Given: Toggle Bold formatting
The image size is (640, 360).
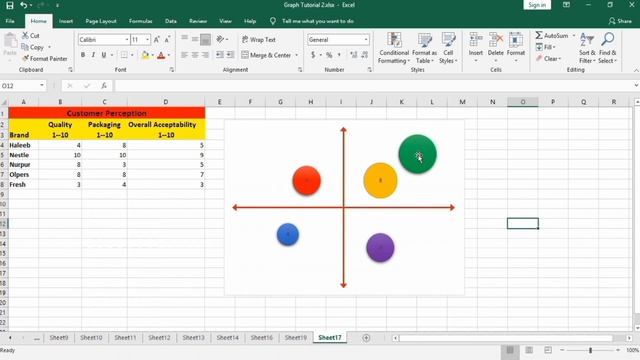Looking at the screenshot, I should tap(83, 55).
